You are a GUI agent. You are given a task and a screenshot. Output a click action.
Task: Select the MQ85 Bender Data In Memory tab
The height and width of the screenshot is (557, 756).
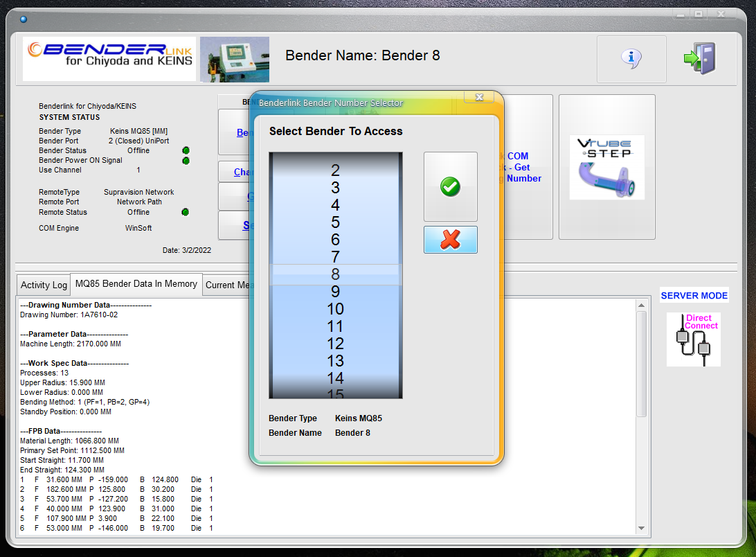[136, 284]
